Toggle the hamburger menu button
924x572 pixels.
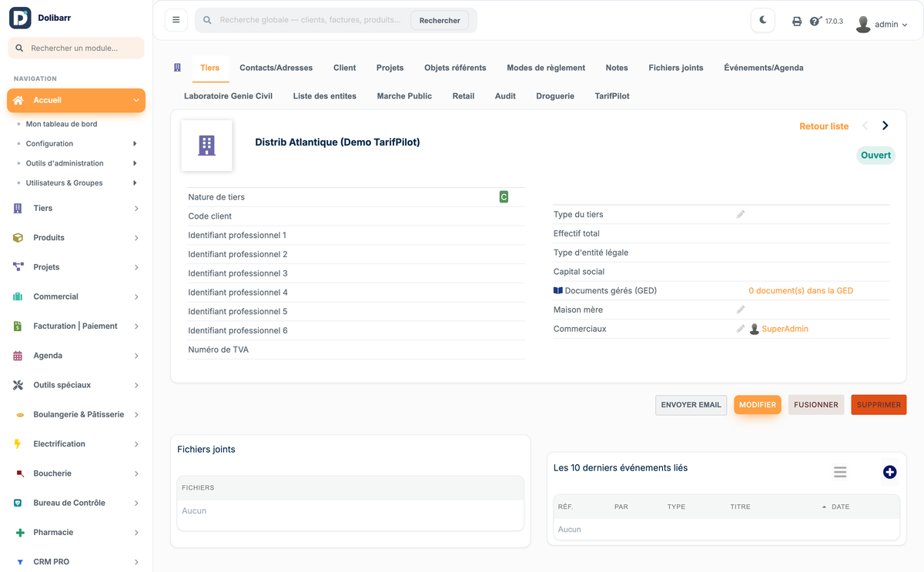pyautogui.click(x=176, y=20)
